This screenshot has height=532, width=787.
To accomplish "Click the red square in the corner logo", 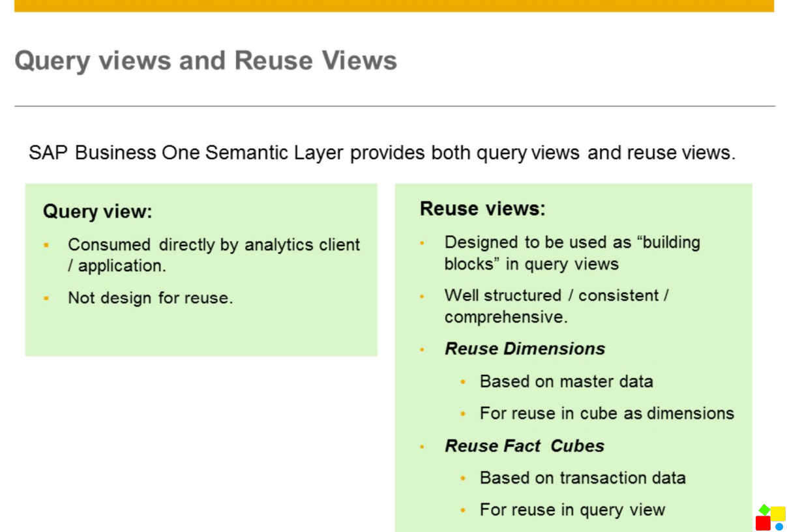I will [x=763, y=523].
